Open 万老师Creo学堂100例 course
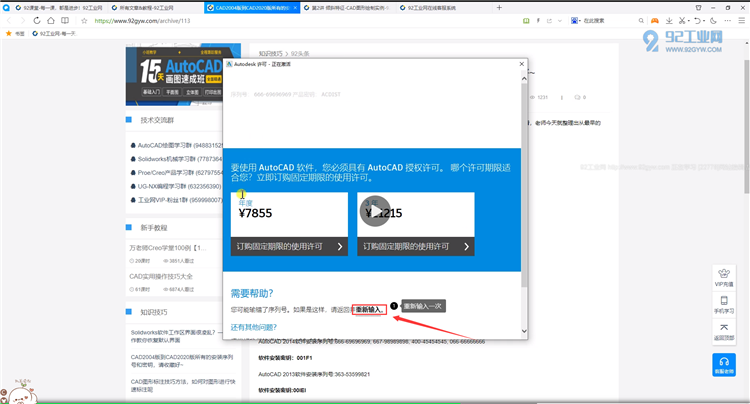This screenshot has width=750, height=404. click(168, 248)
